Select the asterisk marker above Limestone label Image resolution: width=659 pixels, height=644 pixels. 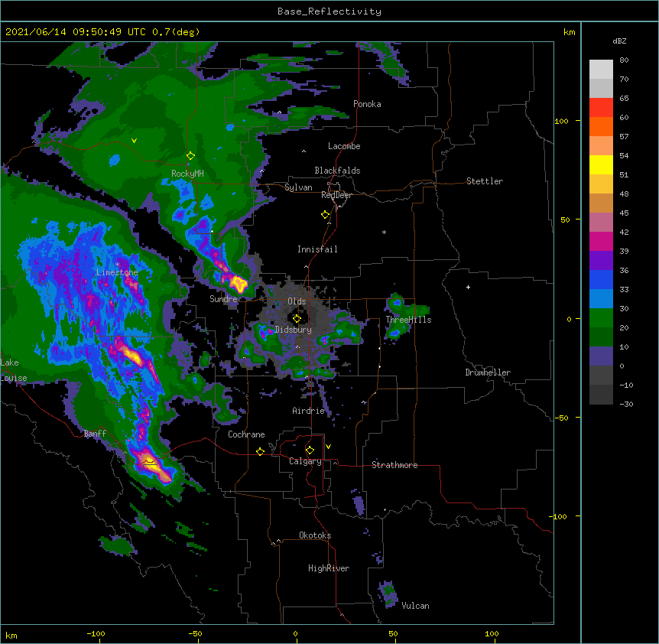click(x=117, y=265)
